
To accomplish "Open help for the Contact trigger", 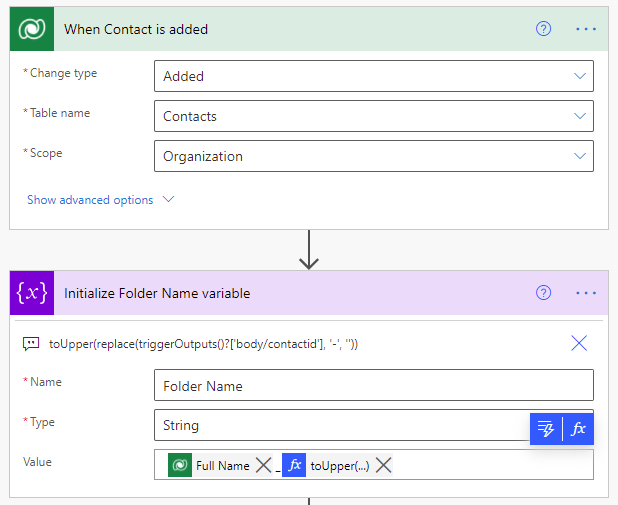I will [x=544, y=29].
